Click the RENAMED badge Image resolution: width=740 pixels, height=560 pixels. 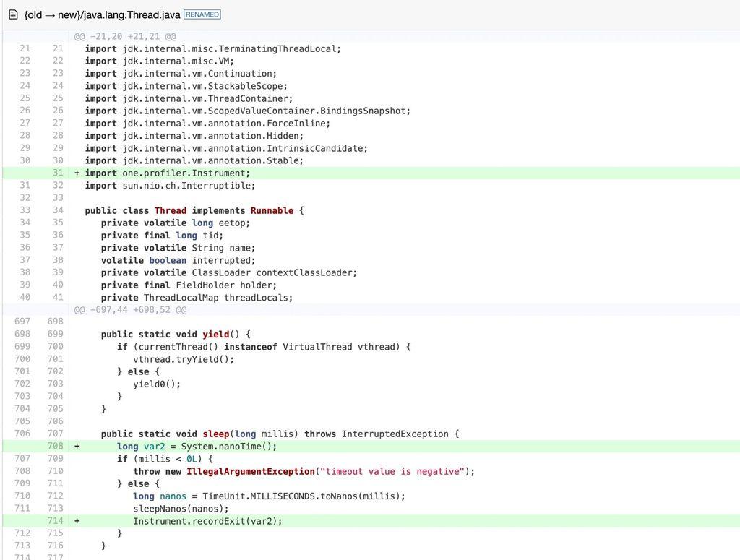(x=202, y=14)
